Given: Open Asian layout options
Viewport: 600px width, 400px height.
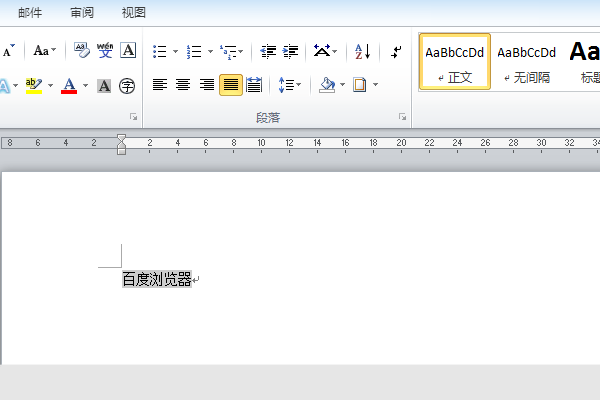Looking at the screenshot, I should click(325, 51).
